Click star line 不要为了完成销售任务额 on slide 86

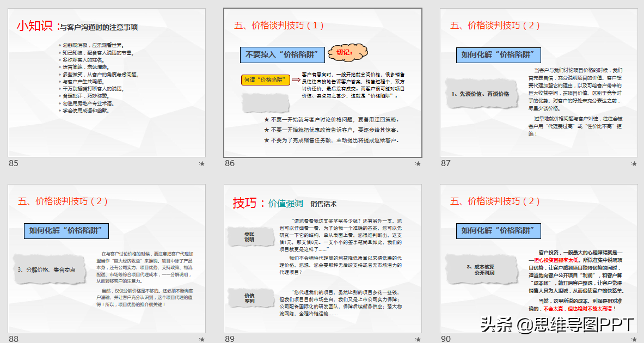click(332, 140)
